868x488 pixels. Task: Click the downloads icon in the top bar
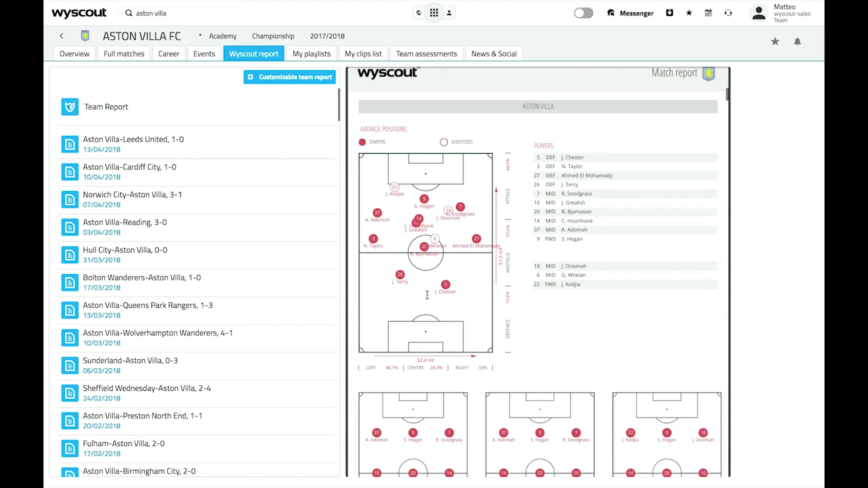pos(670,12)
